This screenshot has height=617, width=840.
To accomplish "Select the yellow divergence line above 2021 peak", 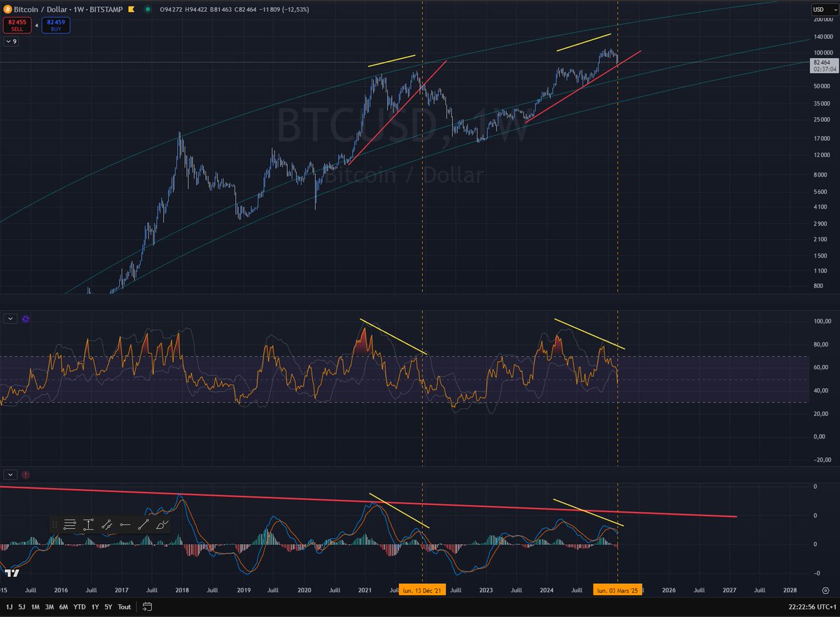I will point(392,60).
